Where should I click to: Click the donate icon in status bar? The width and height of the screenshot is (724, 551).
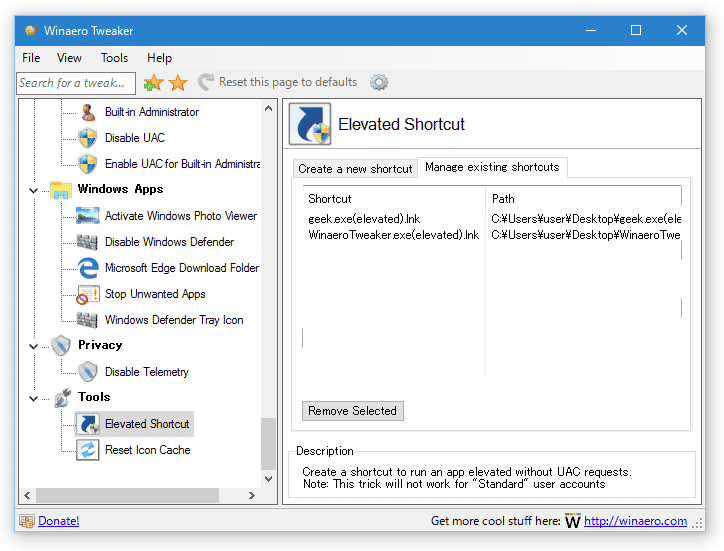(x=27, y=521)
